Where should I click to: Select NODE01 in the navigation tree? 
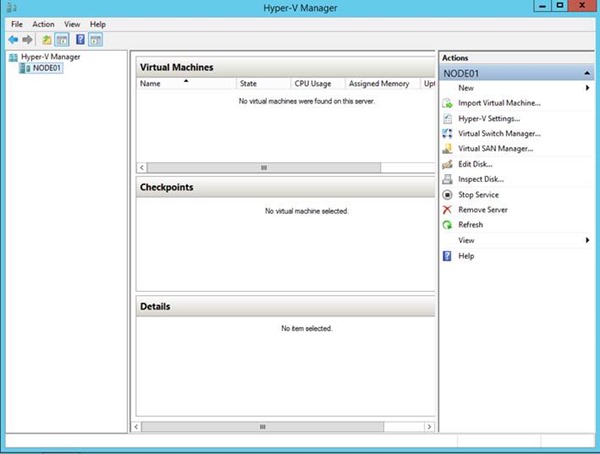tap(45, 67)
